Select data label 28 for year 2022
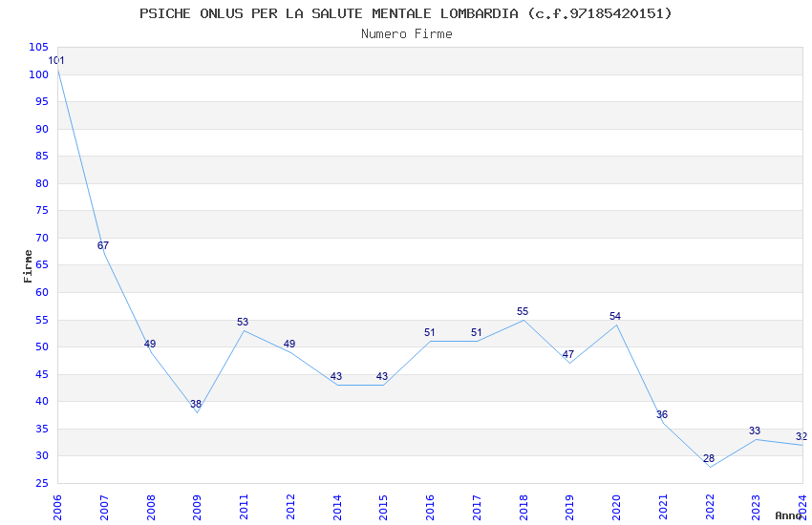This screenshot has width=812, height=525. point(709,458)
